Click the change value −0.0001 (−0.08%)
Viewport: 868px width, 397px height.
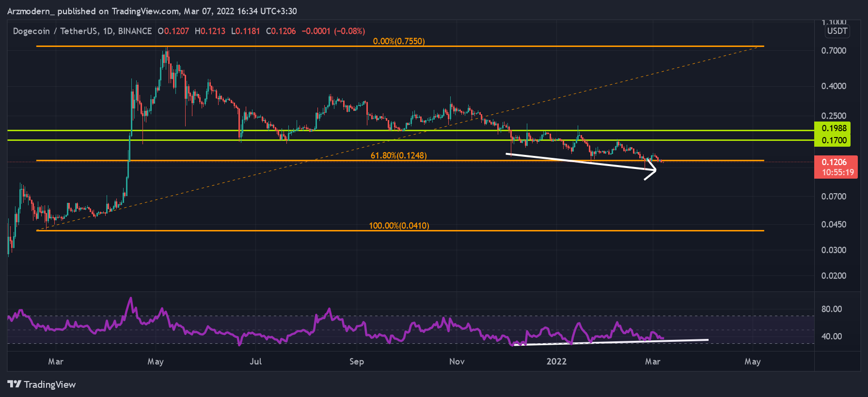point(333,31)
